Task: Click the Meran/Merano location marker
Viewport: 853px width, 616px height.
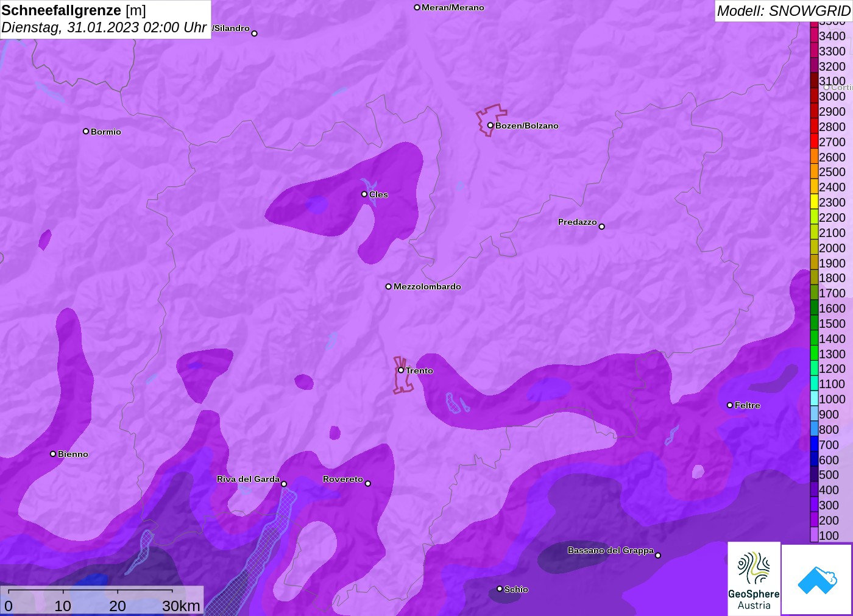Action: coord(417,7)
